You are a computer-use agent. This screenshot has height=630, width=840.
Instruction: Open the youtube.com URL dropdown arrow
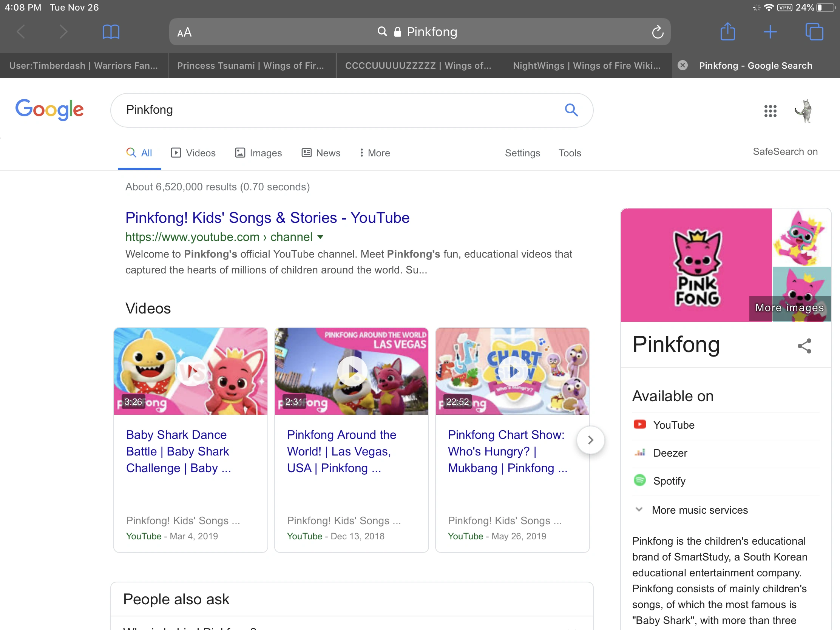point(320,237)
